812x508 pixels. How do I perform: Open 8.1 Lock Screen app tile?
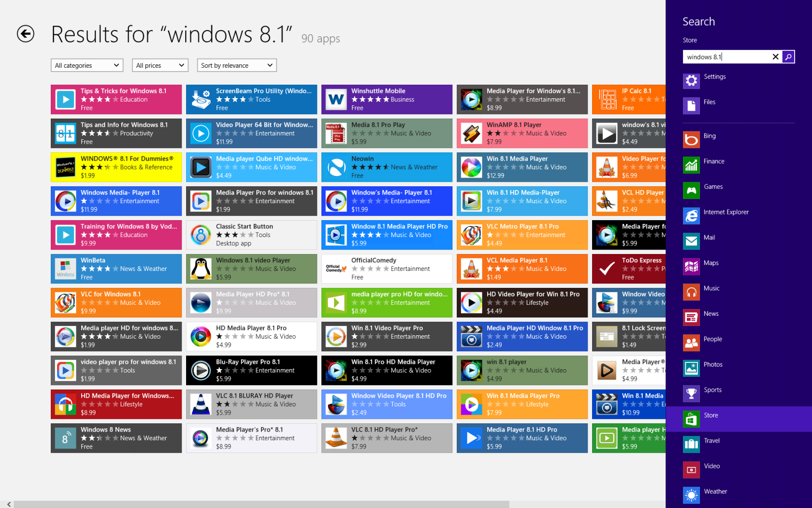(x=629, y=336)
